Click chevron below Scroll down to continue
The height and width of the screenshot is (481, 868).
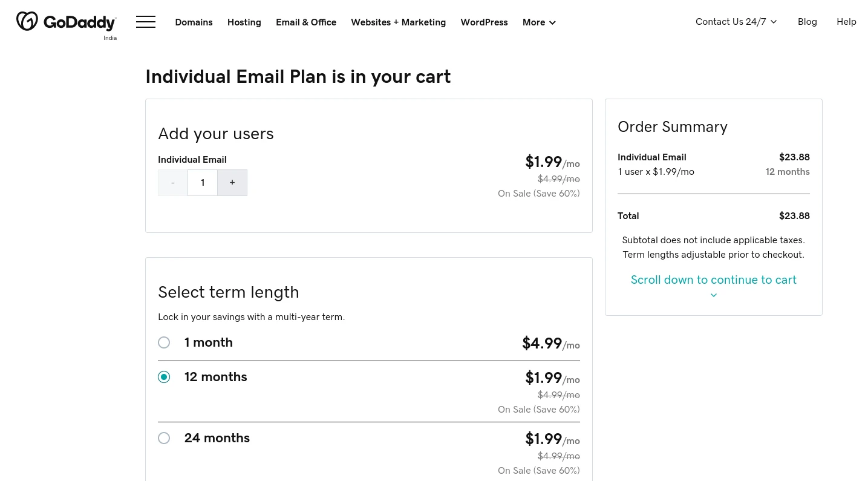pyautogui.click(x=714, y=295)
